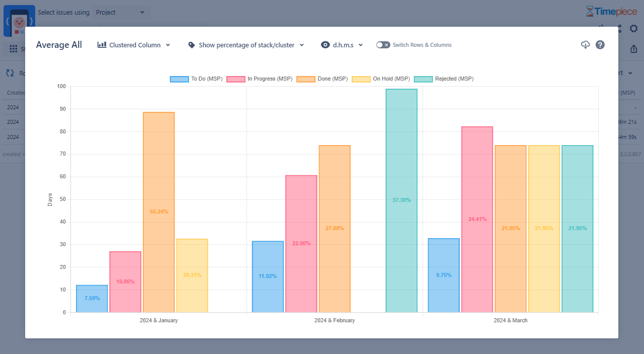Click the download chart cloud icon
644x354 pixels.
click(x=585, y=45)
